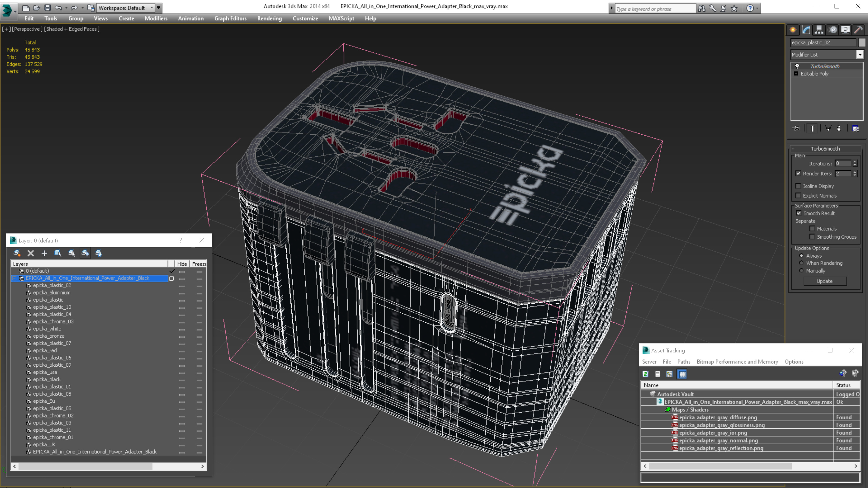Image resolution: width=868 pixels, height=488 pixels.
Task: Collapse the TurboSmooth rollout header
Action: pos(825,149)
